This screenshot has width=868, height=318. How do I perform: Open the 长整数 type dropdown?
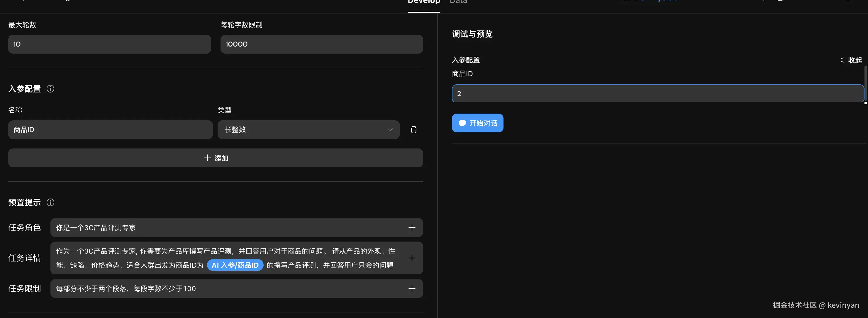308,130
